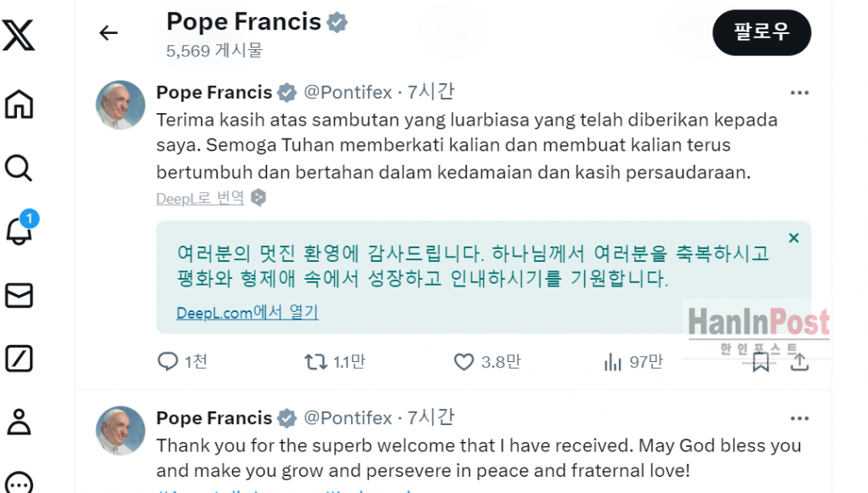Click back arrow beside Pope Francis header
The height and width of the screenshot is (493, 868).
108,33
